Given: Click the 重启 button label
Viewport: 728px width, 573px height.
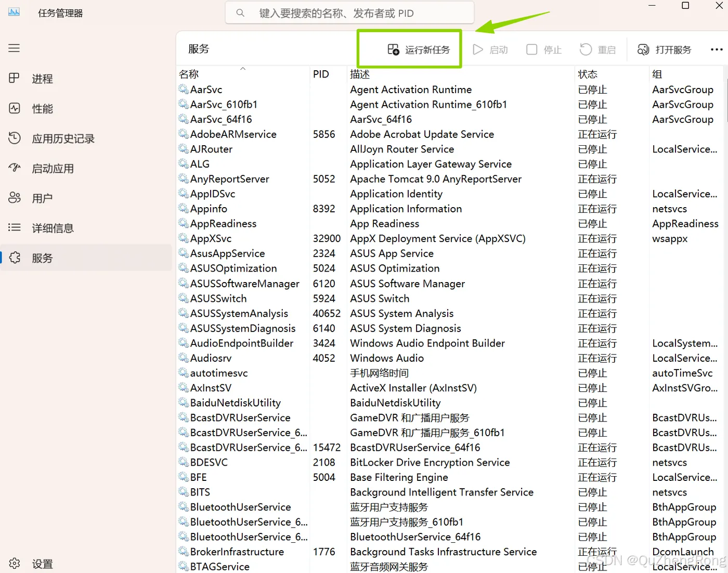Looking at the screenshot, I should pos(607,50).
